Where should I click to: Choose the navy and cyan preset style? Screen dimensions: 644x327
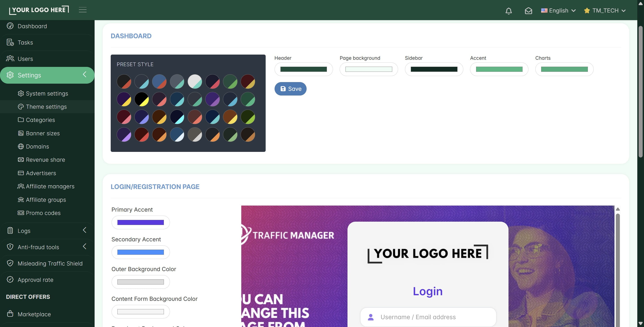pos(177,117)
